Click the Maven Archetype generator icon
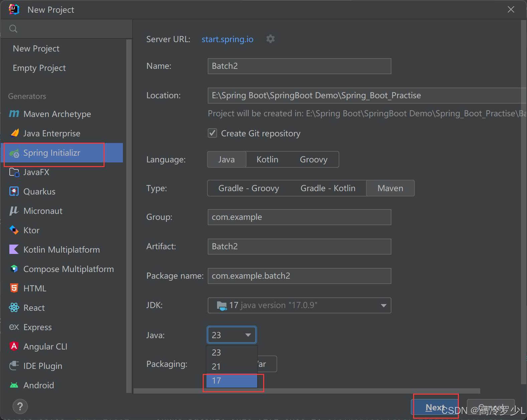 [x=14, y=114]
